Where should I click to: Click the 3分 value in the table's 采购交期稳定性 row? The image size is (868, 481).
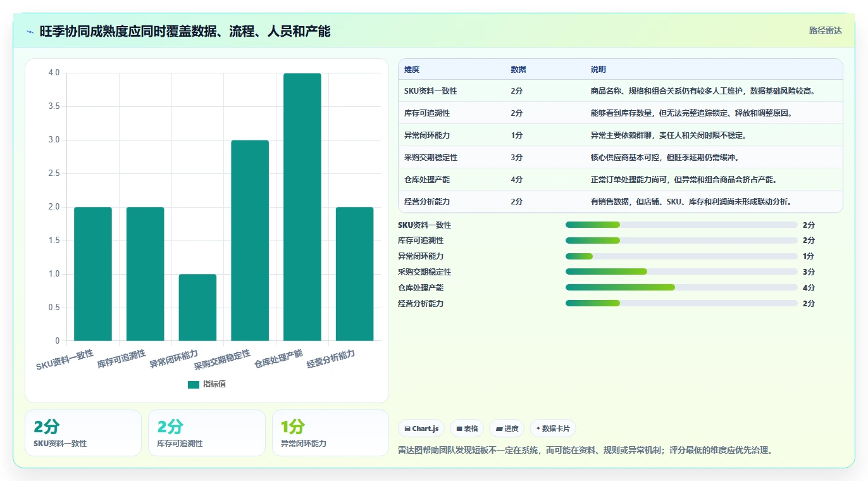[517, 158]
